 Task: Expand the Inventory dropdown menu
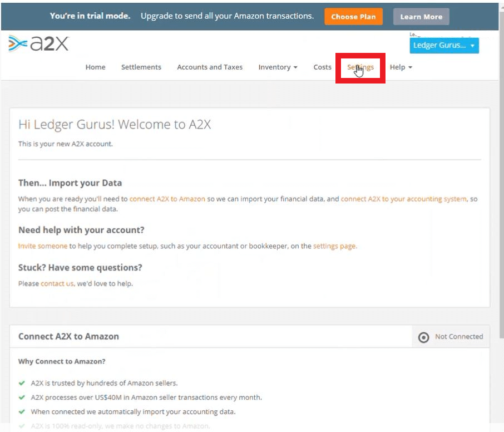click(x=278, y=67)
